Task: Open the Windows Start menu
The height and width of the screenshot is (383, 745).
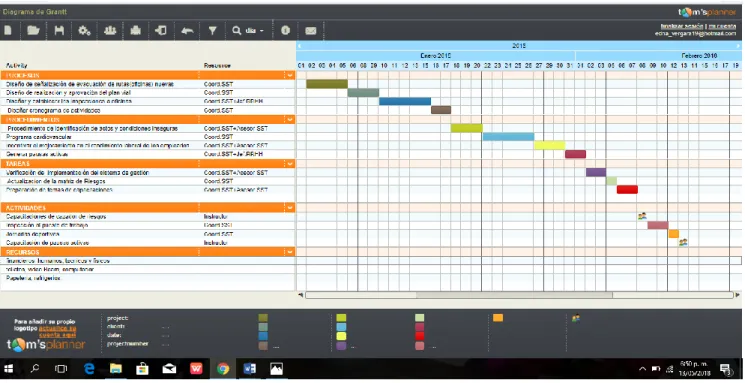Action: click(x=9, y=369)
